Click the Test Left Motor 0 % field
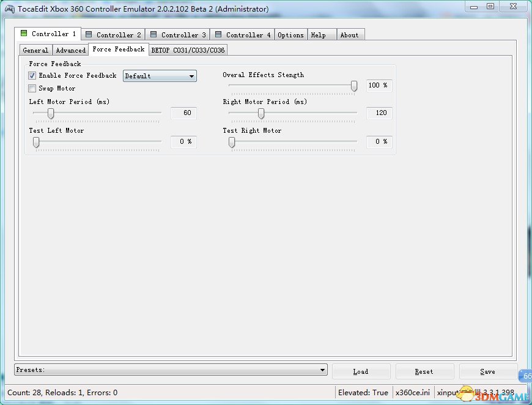Image resolution: width=532 pixels, height=405 pixels. point(183,141)
